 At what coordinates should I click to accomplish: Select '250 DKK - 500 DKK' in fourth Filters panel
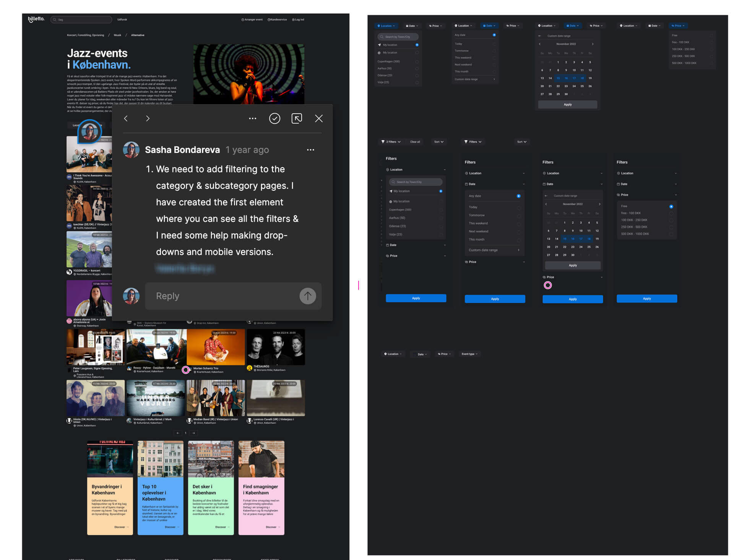pyautogui.click(x=647, y=227)
